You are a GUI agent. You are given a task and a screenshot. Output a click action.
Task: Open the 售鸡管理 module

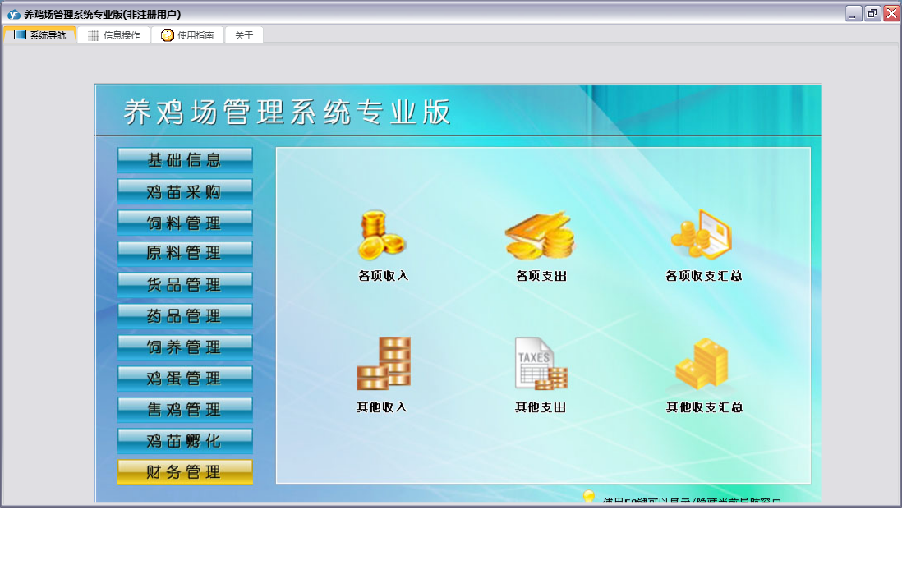click(x=185, y=409)
